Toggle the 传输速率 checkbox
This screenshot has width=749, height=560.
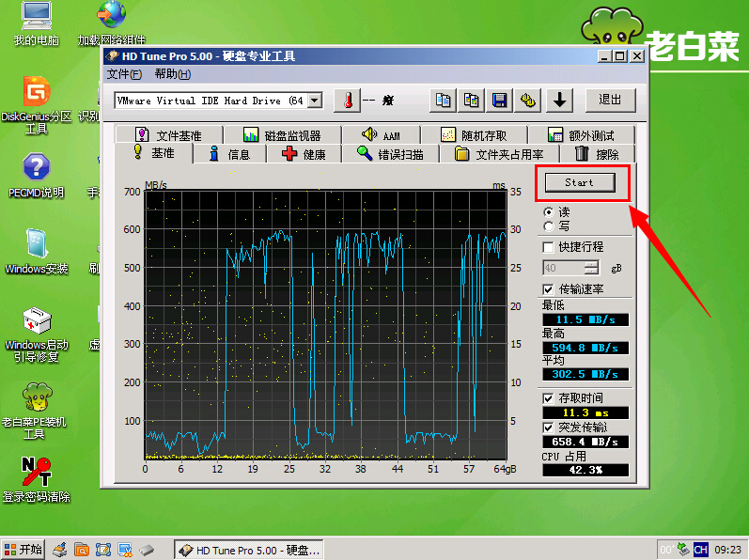(x=548, y=289)
